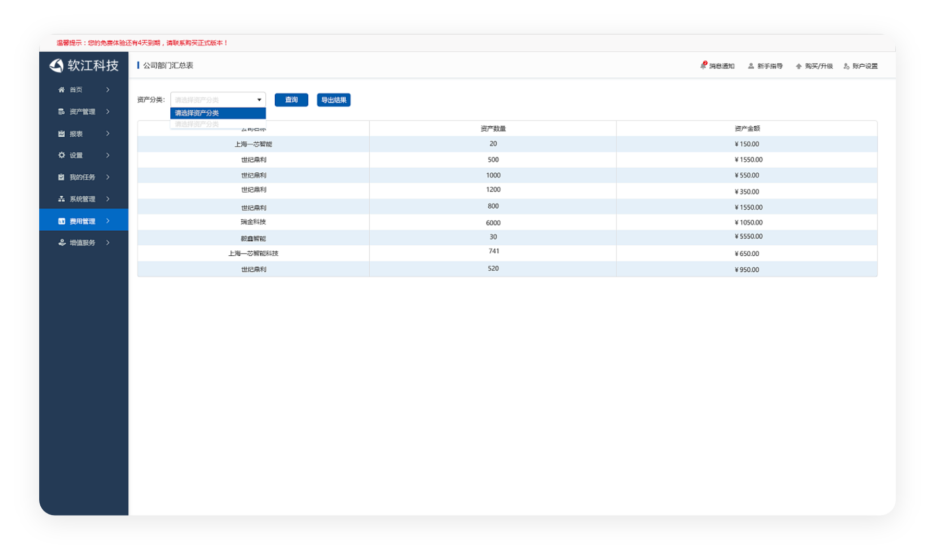Expand the 费用管理 chevron
Viewport: 935px width, 560px height.
[x=108, y=221]
